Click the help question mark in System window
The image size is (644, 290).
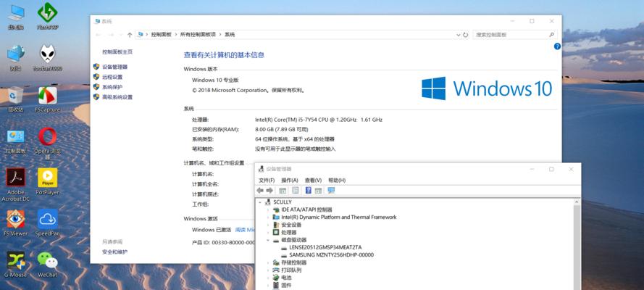coord(557,46)
